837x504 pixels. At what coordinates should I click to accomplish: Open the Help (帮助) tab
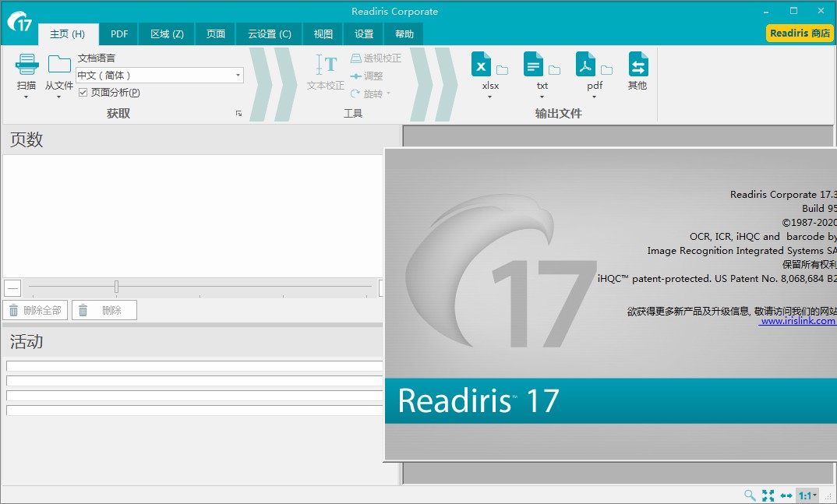click(404, 34)
